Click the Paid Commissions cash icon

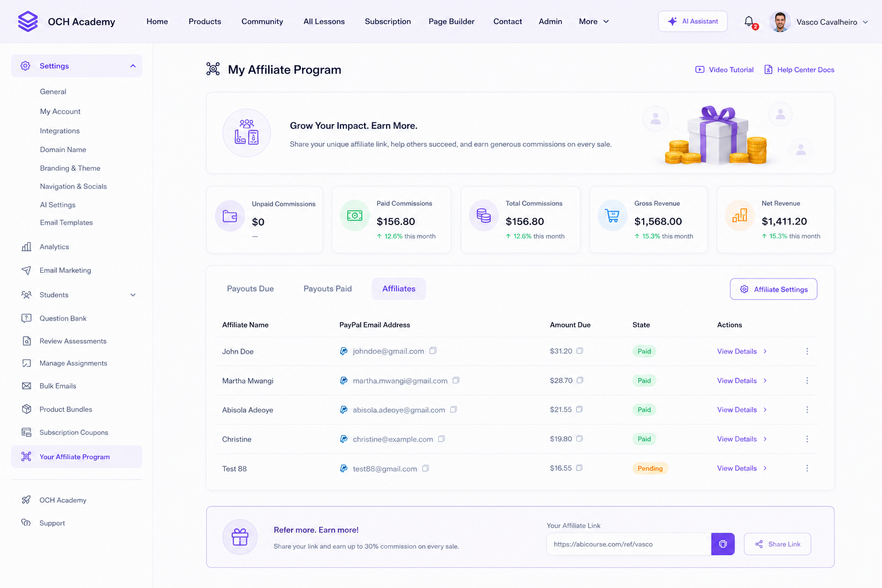[x=355, y=216]
